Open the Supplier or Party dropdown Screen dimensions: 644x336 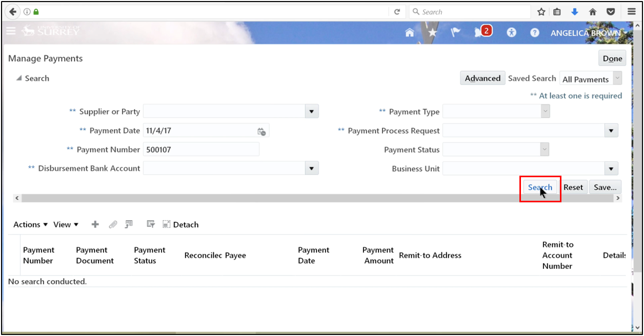pos(312,111)
